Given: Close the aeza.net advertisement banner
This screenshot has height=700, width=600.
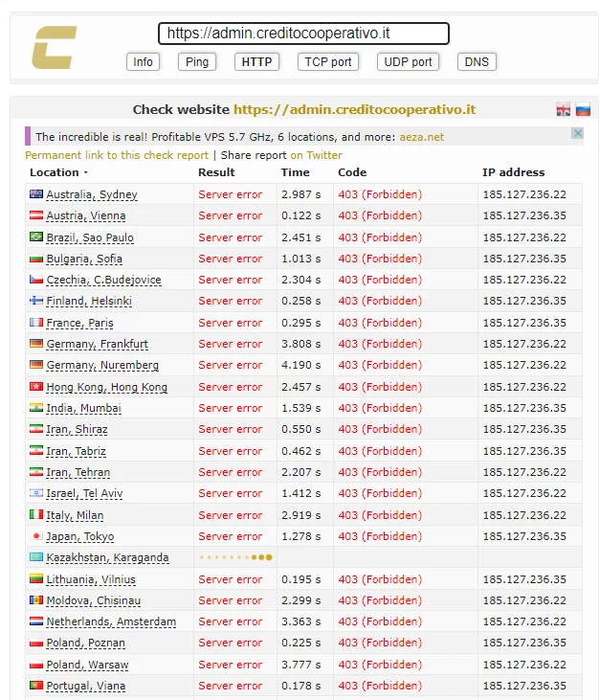Looking at the screenshot, I should tap(577, 134).
